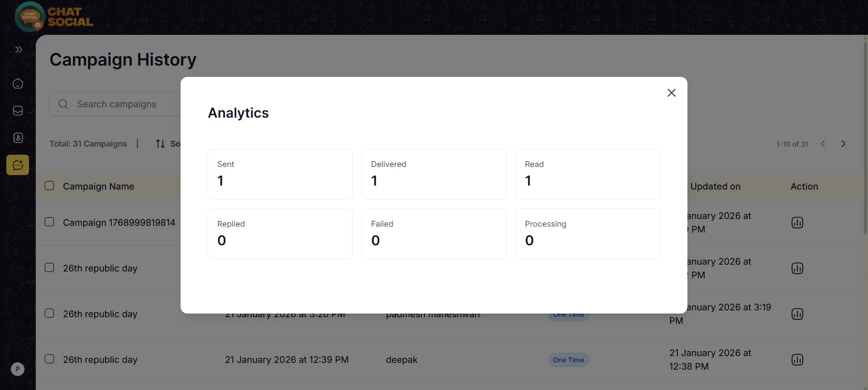Tick the select-all Campaign Name checkbox
The width and height of the screenshot is (868, 390).
coord(49,185)
